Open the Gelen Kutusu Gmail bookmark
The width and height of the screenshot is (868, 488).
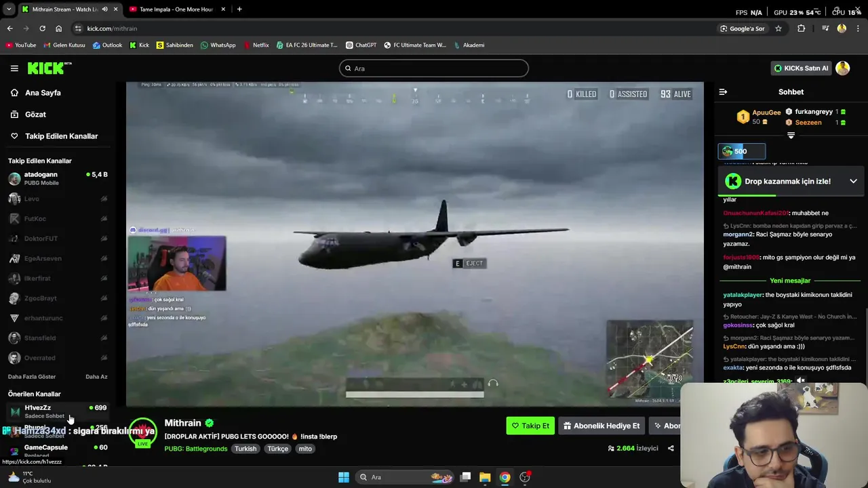point(64,45)
